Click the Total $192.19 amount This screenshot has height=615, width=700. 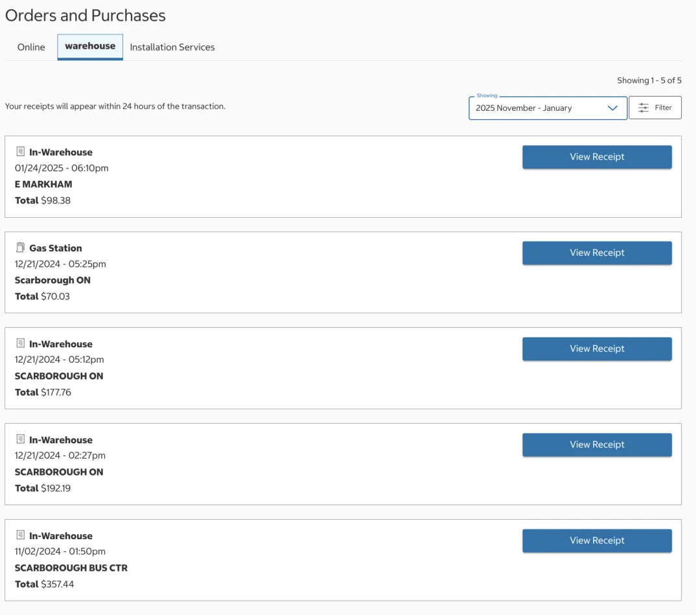tap(43, 488)
